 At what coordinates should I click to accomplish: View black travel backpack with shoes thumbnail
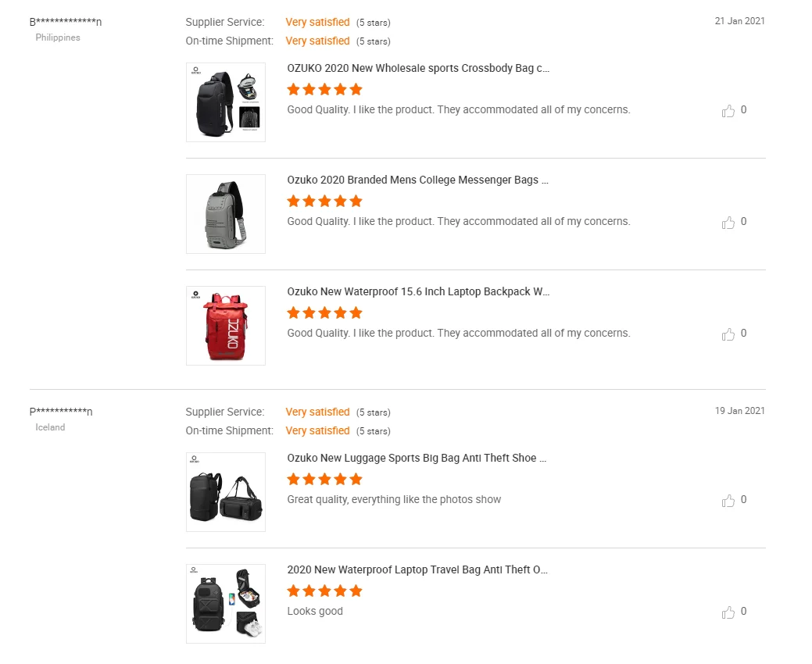226,604
